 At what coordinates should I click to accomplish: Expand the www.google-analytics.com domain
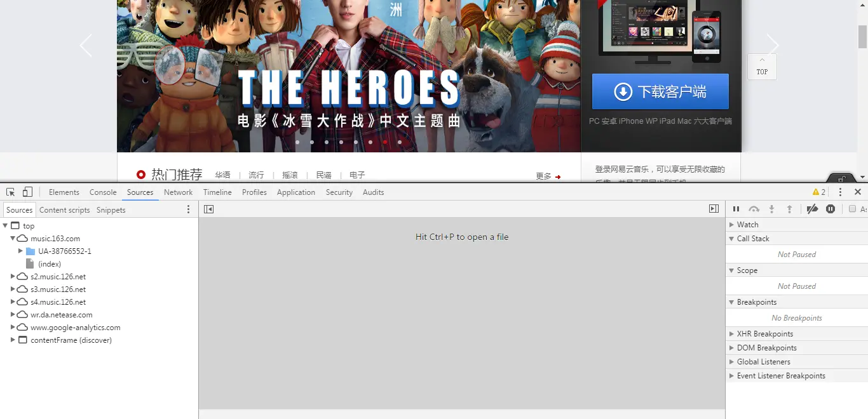(13, 327)
